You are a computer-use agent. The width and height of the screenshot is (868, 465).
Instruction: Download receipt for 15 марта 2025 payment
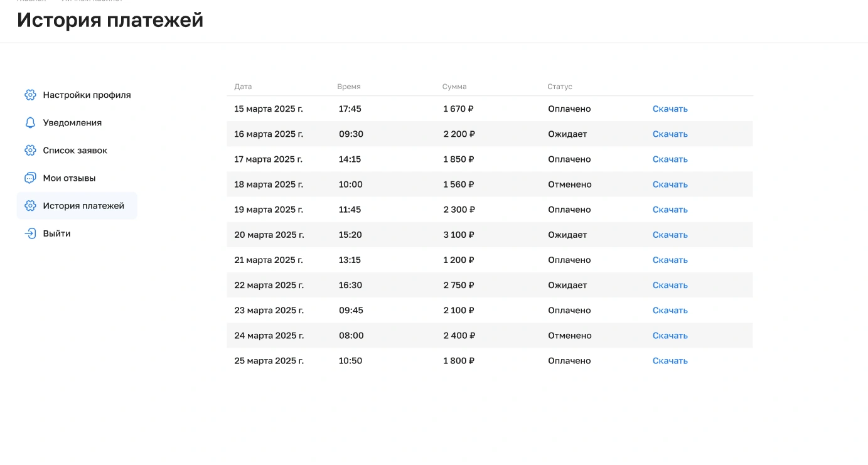pyautogui.click(x=670, y=109)
